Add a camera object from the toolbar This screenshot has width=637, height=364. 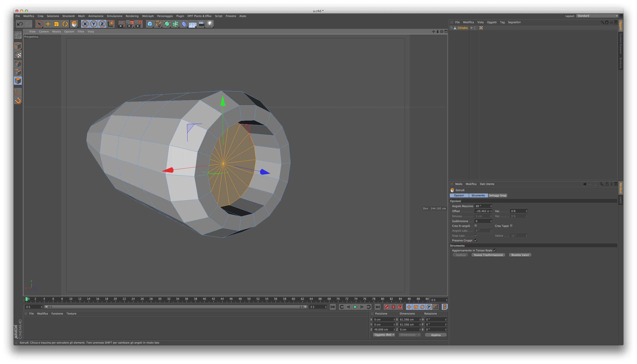(202, 24)
